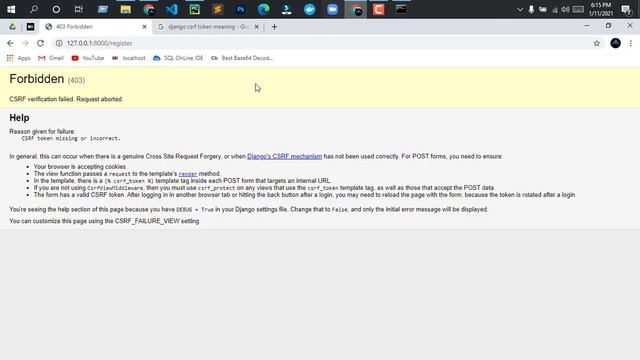The image size is (640, 360).
Task: Click the Help heading
Action: coord(19,118)
